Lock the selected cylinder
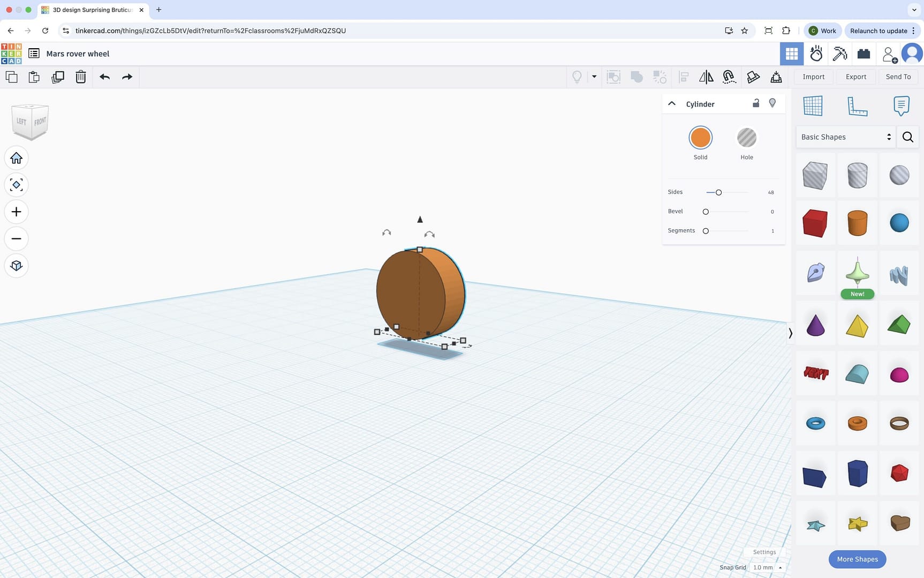This screenshot has width=924, height=578. click(x=756, y=103)
